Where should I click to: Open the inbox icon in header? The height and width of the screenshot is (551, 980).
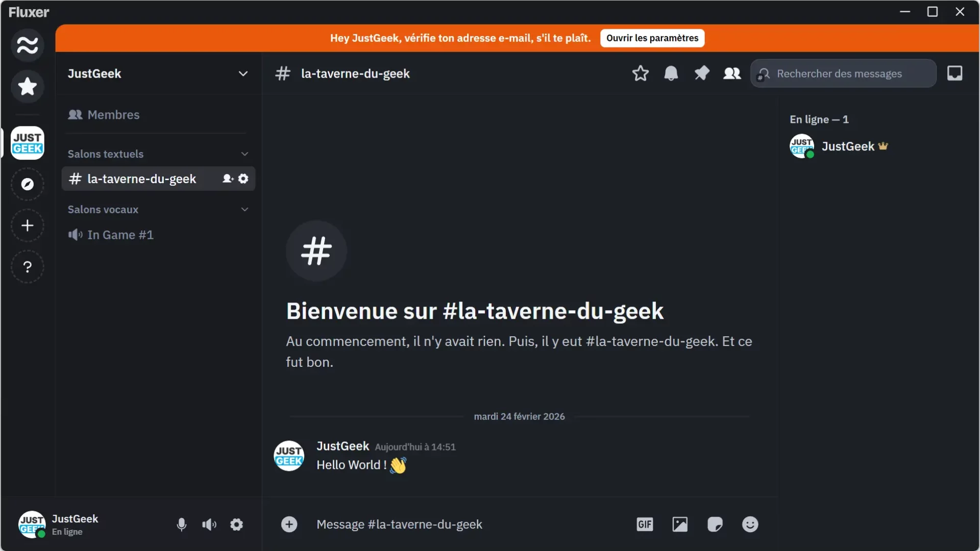(955, 73)
